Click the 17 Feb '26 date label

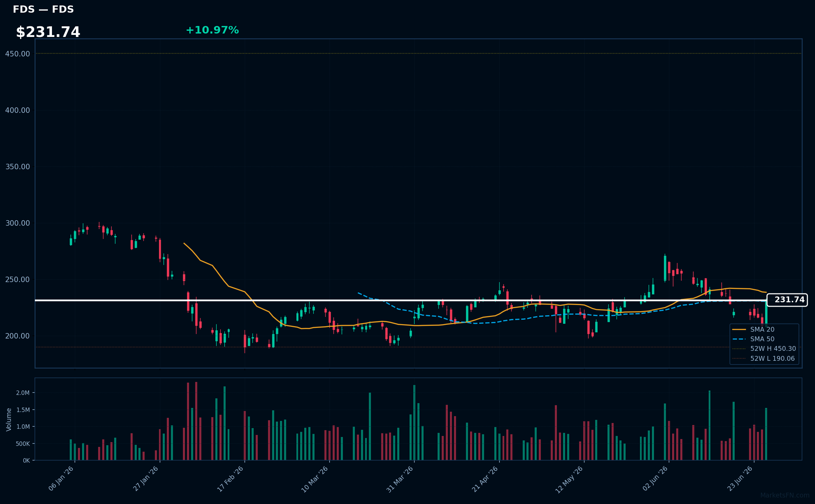(230, 479)
